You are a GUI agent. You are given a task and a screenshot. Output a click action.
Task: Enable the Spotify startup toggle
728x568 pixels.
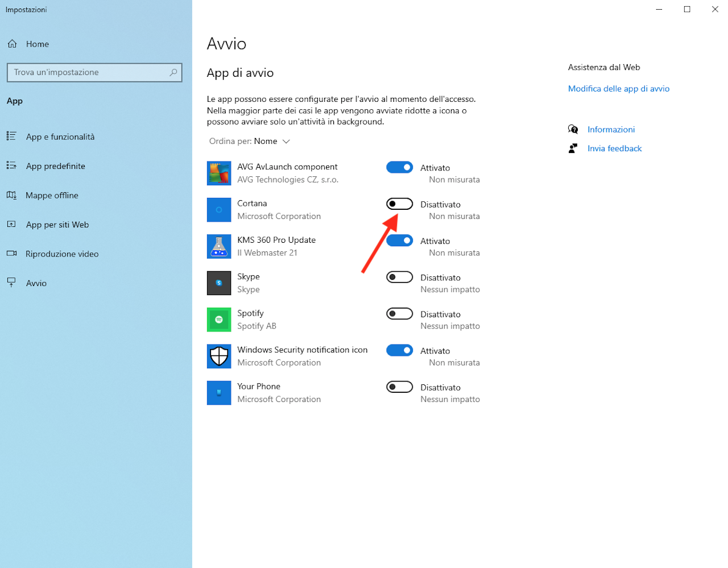coord(400,313)
